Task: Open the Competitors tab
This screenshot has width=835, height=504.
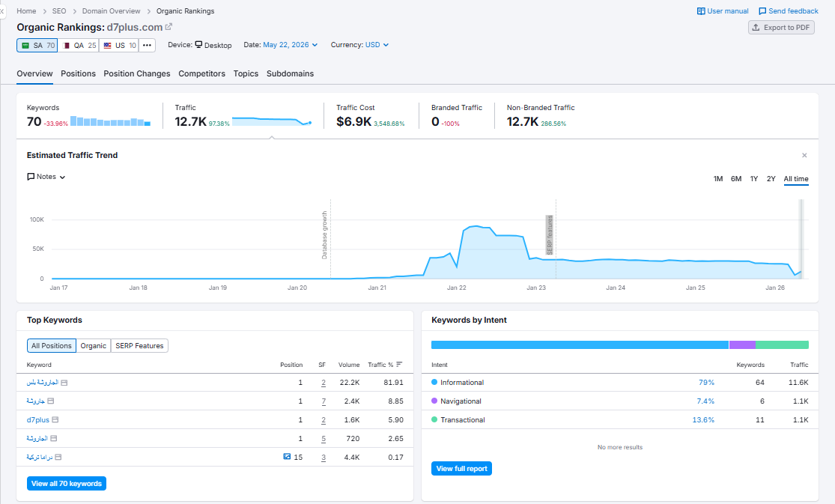Action: click(x=202, y=73)
